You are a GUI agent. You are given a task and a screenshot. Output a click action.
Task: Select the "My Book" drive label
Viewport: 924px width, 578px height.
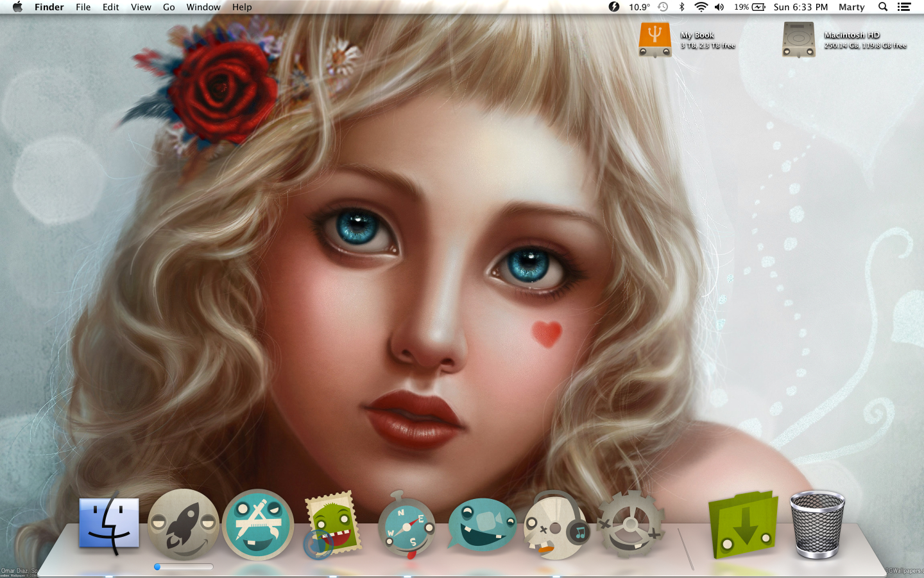pyautogui.click(x=697, y=35)
